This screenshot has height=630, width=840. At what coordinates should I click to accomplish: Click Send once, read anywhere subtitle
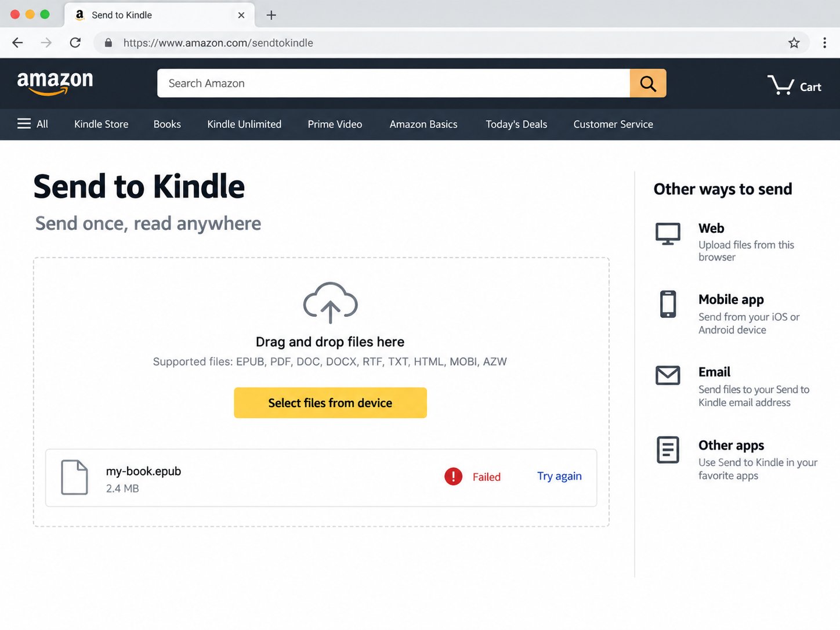click(x=148, y=223)
